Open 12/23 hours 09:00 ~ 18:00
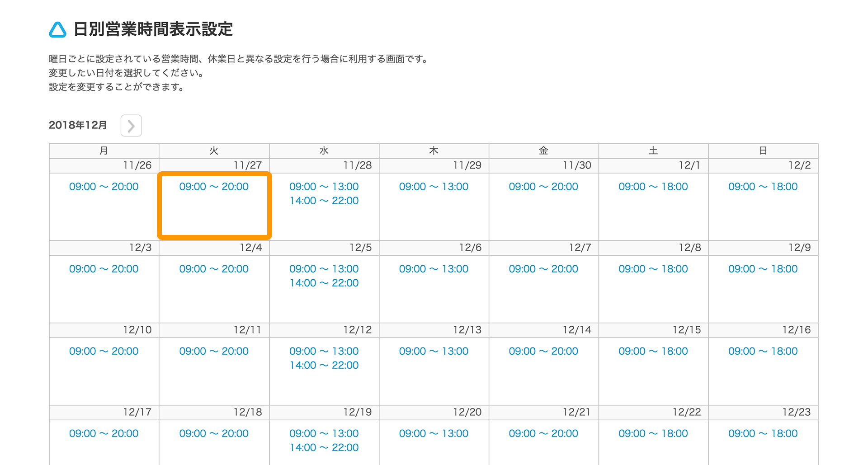The image size is (868, 465). pos(763,433)
